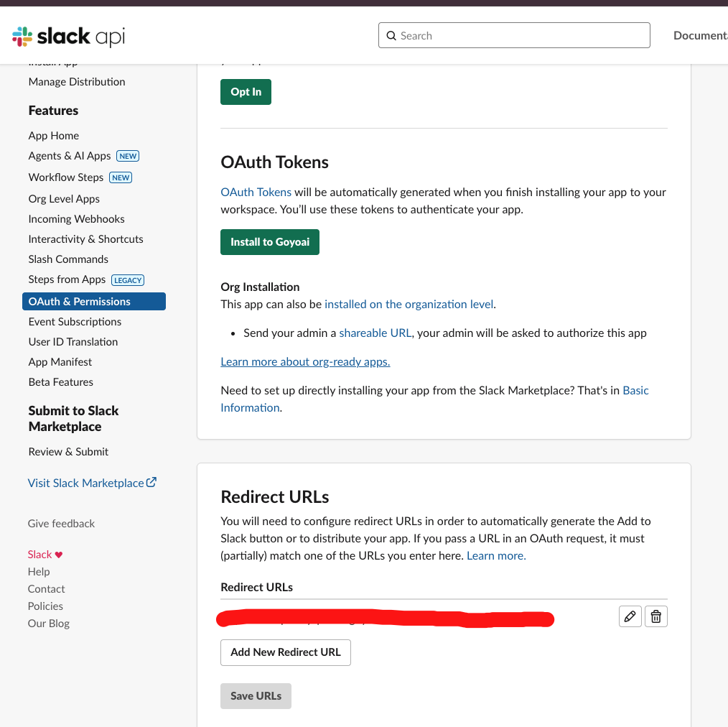Click the Features section heading

click(x=53, y=111)
